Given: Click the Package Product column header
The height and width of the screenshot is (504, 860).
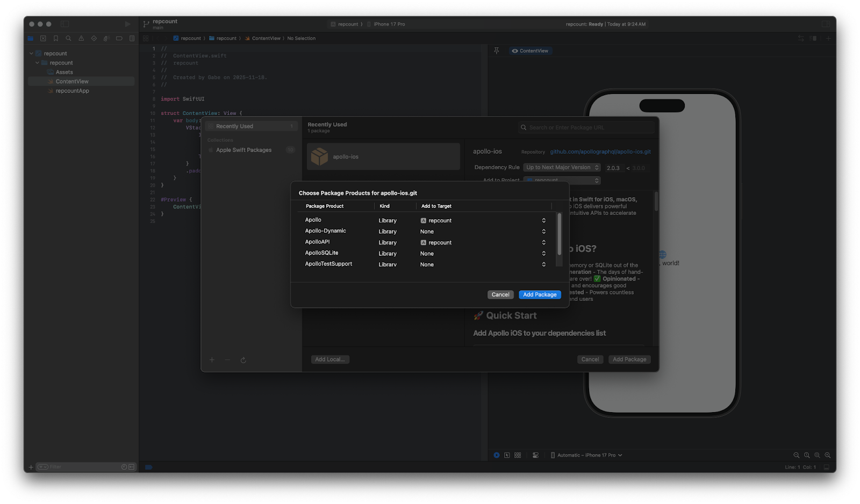Looking at the screenshot, I should click(x=324, y=206).
